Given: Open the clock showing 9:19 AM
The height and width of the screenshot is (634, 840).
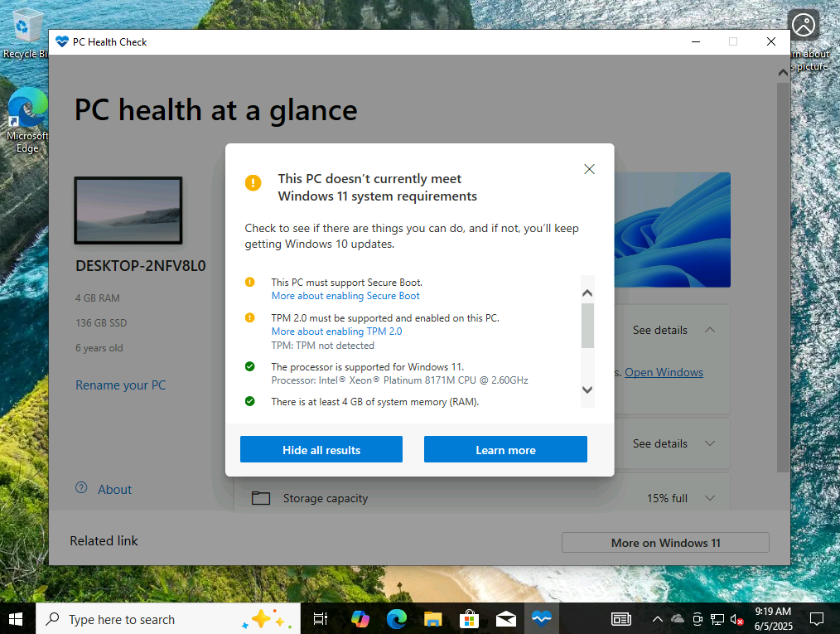Looking at the screenshot, I should (774, 619).
